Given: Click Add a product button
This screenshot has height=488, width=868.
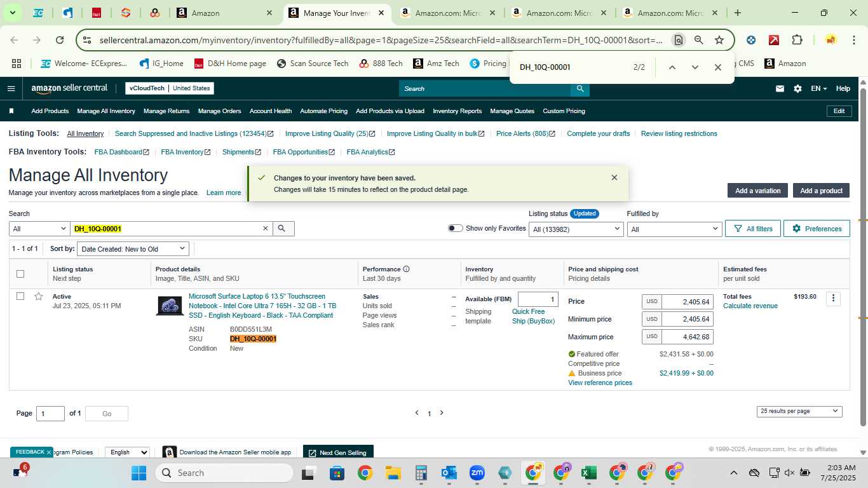Looking at the screenshot, I should tap(821, 191).
